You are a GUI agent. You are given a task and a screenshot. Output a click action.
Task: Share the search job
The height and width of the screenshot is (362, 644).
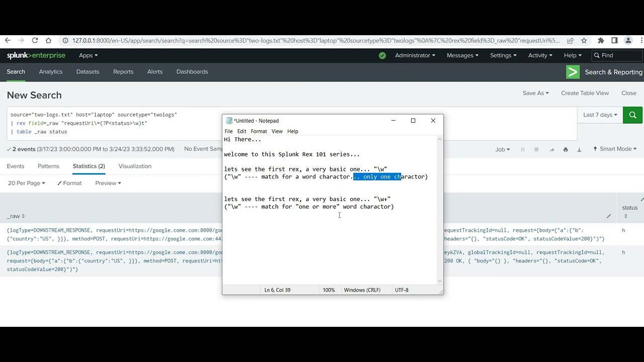tap(552, 149)
